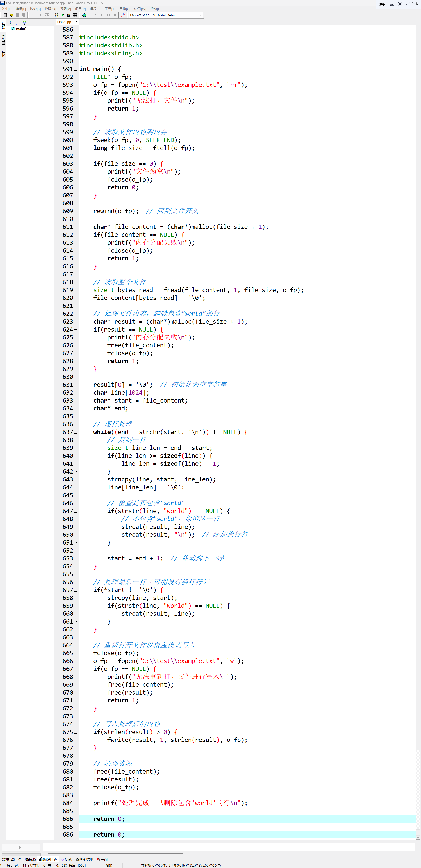Click the debug Step Into icon

tap(96, 15)
